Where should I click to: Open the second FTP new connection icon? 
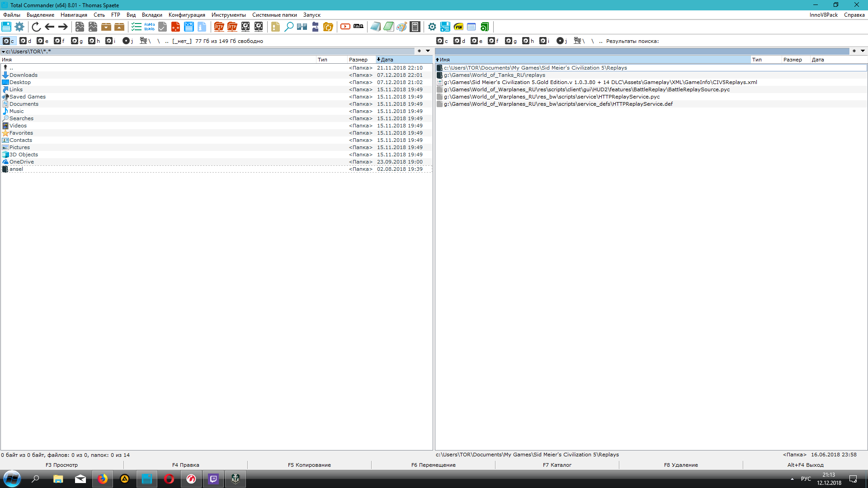(x=232, y=27)
